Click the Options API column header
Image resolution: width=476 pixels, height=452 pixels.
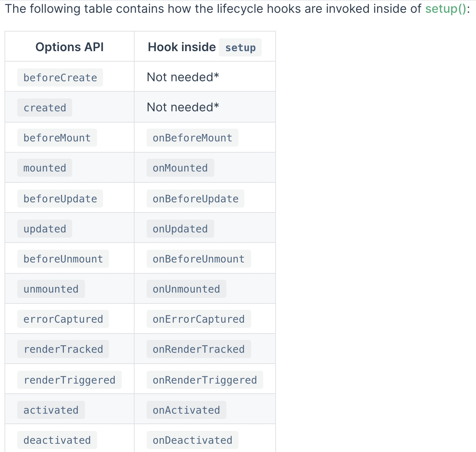pos(70,47)
